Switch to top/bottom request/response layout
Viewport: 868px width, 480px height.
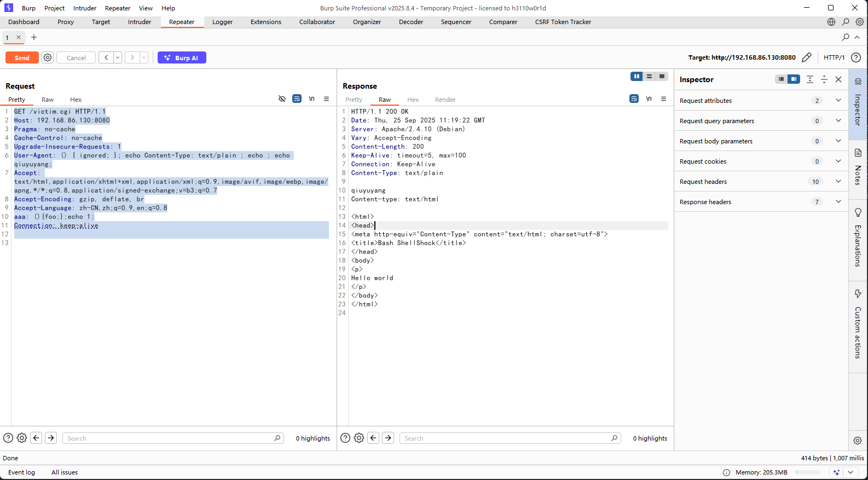[x=649, y=77]
